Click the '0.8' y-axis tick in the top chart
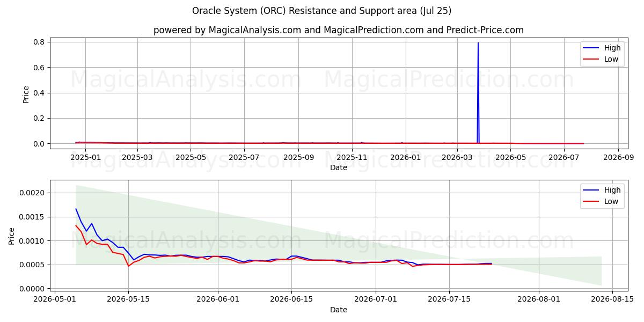Image resolution: width=644 pixels, height=322 pixels. coord(40,42)
